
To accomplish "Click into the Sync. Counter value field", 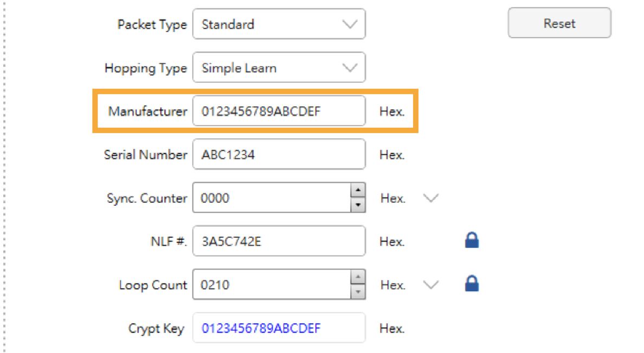I will point(272,198).
